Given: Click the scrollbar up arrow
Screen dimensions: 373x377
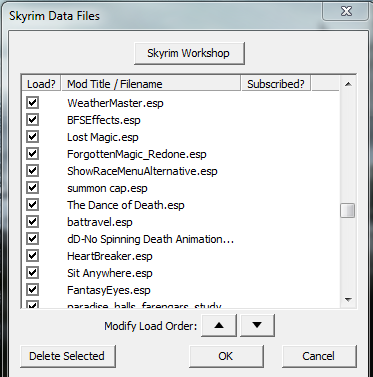Looking at the screenshot, I should (x=348, y=84).
